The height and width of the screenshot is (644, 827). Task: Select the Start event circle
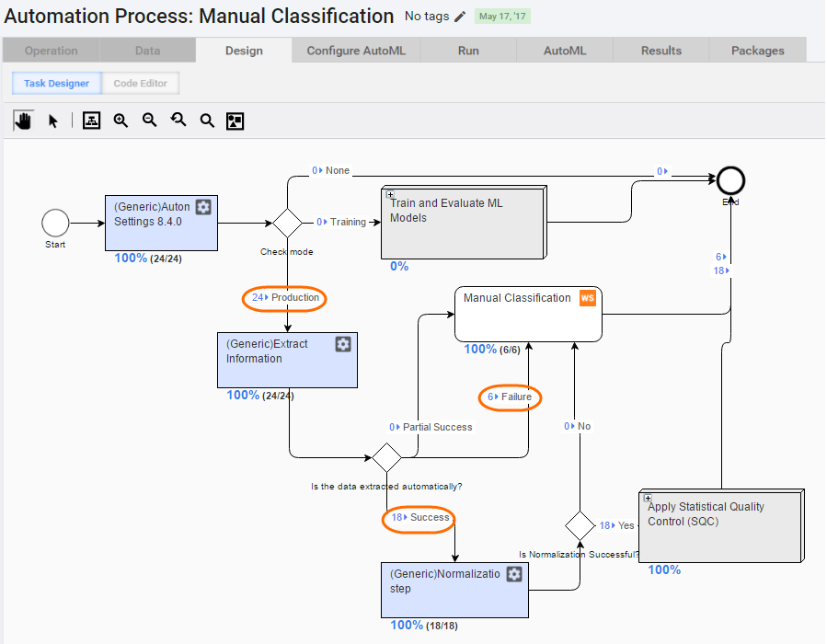(x=55, y=224)
